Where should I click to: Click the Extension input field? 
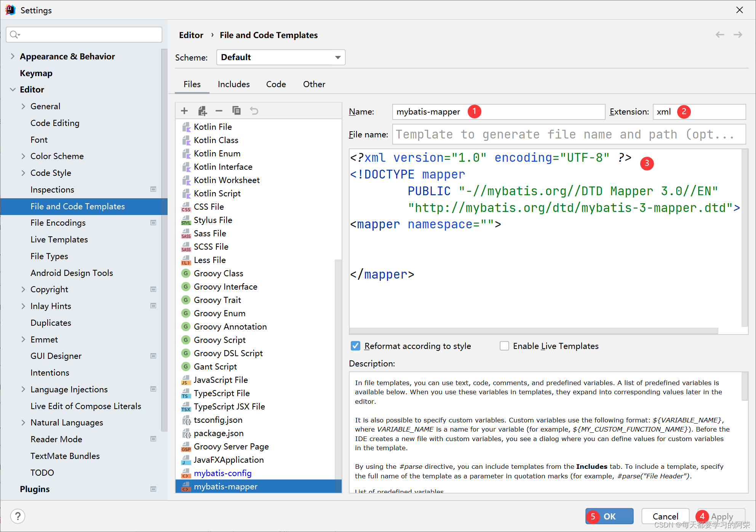click(699, 112)
